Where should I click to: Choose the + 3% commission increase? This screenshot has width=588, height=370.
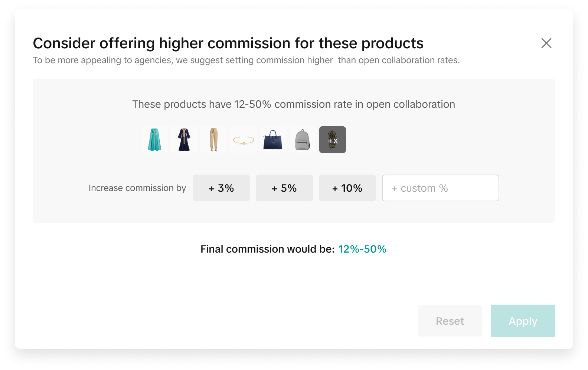click(x=221, y=188)
